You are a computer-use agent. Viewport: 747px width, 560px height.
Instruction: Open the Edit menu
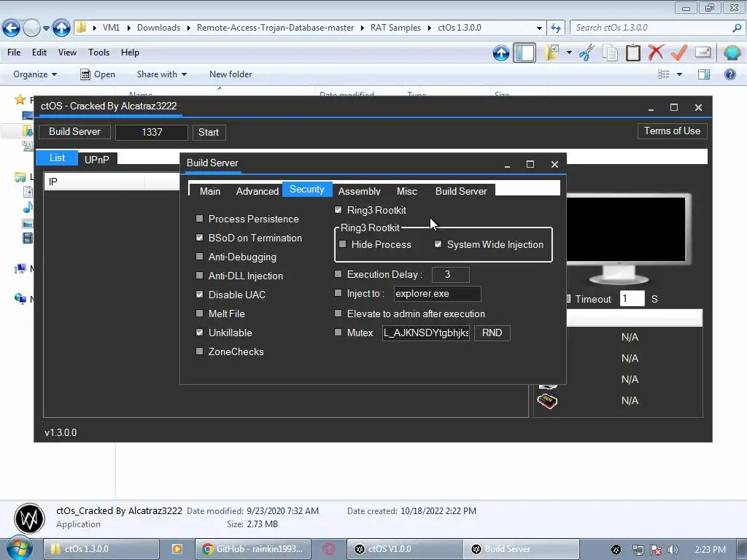39,52
